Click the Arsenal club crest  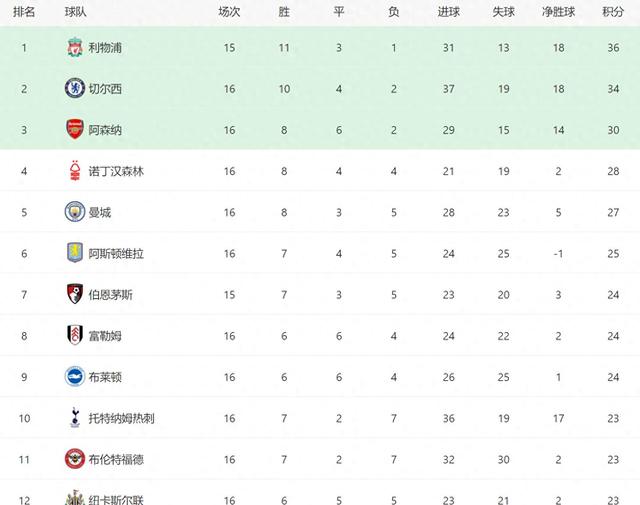[x=75, y=129]
